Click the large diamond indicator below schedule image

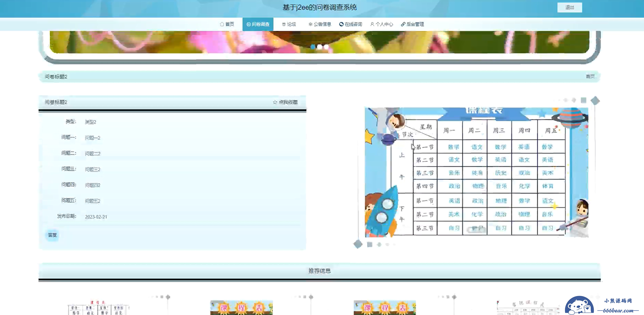pyautogui.click(x=358, y=244)
